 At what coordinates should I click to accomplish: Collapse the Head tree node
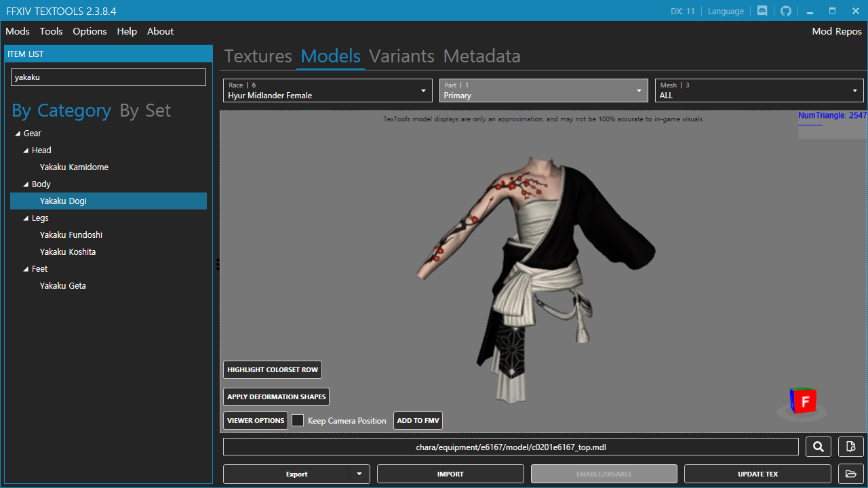(26, 150)
